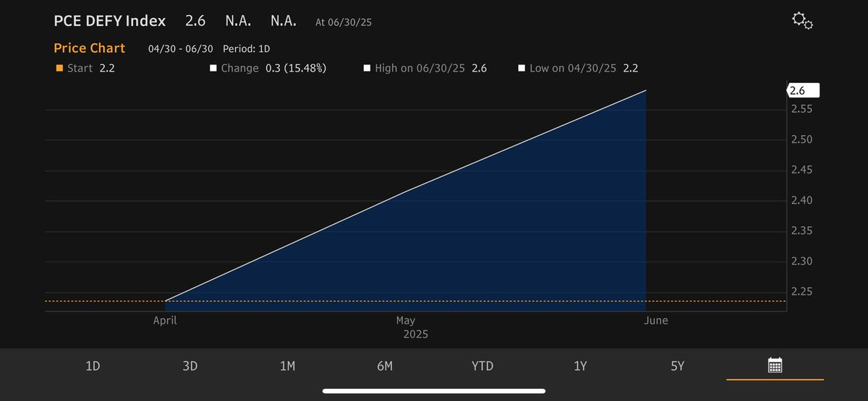Show the 1Y time range

(x=580, y=366)
